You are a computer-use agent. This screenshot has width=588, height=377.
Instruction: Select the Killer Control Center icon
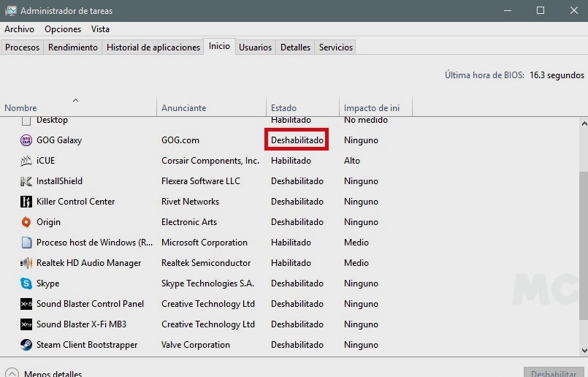point(26,202)
